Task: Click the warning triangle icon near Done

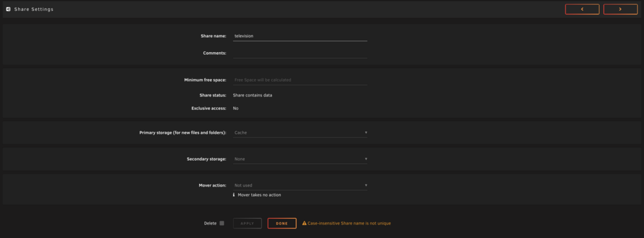Action: click(x=305, y=223)
